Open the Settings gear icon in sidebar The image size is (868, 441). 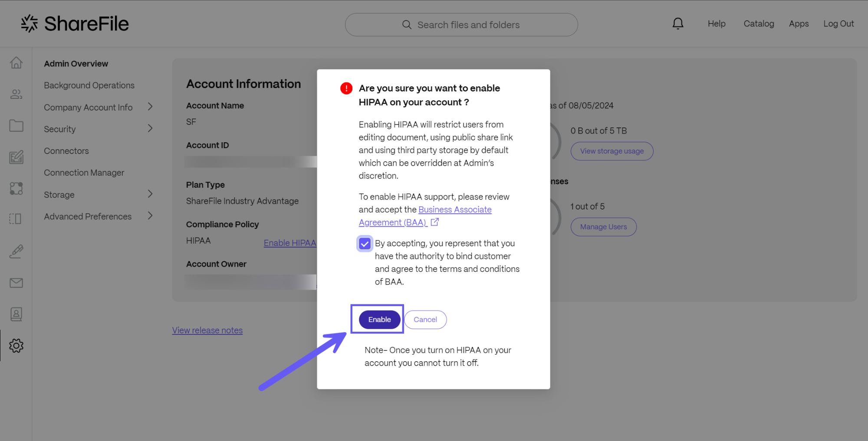[16, 346]
